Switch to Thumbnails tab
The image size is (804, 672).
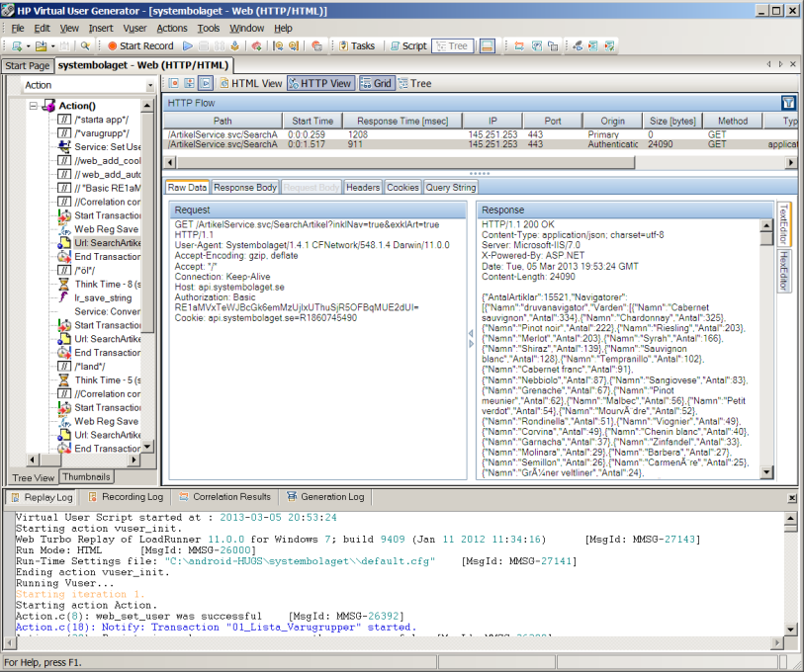coord(86,477)
